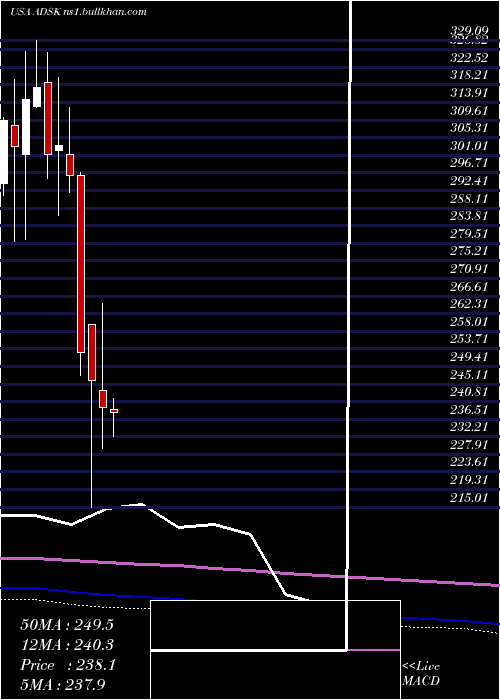The height and width of the screenshot is (700, 500).
Task: Click the 'Price : 238.1' readout
Action: (68, 665)
